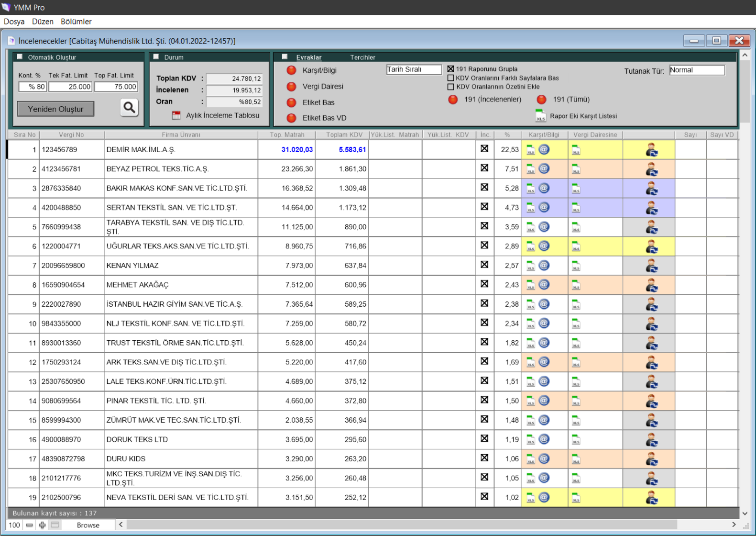
Task: Click Yeniden Oluştur button
Action: [x=55, y=109]
